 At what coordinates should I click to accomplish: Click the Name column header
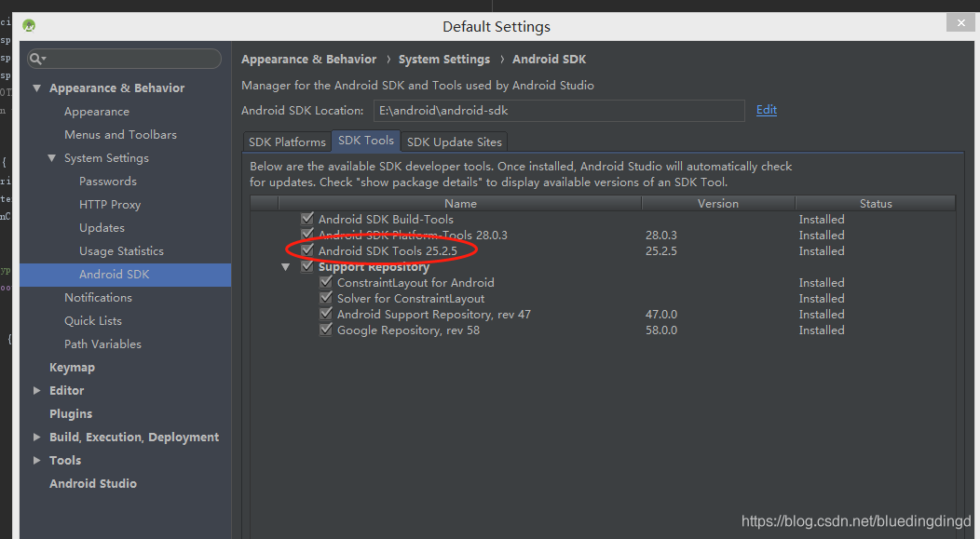click(460, 204)
